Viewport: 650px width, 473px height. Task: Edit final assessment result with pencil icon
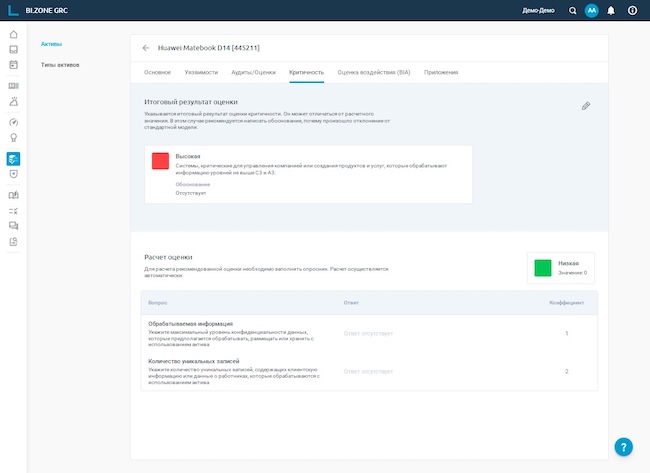[x=586, y=106]
